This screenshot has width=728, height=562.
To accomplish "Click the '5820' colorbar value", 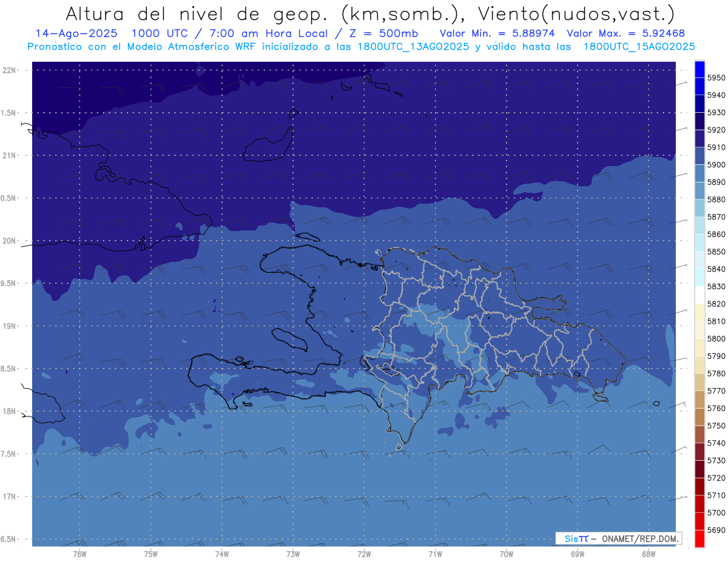I will tap(716, 304).
